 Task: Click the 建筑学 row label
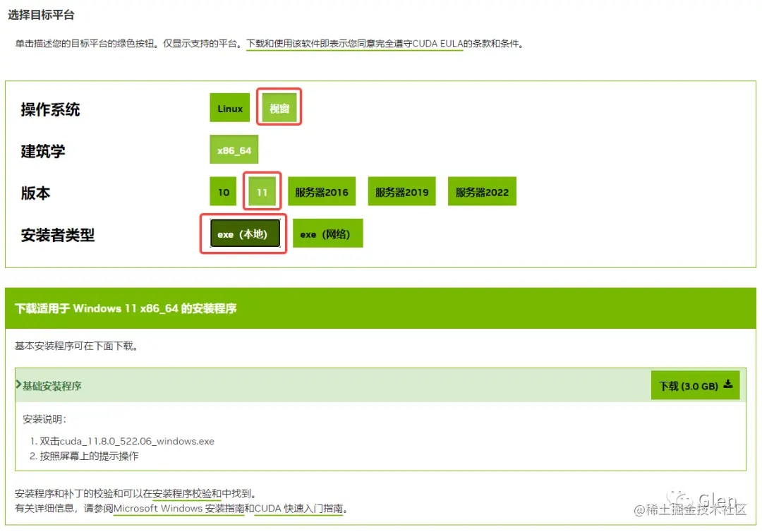click(43, 151)
